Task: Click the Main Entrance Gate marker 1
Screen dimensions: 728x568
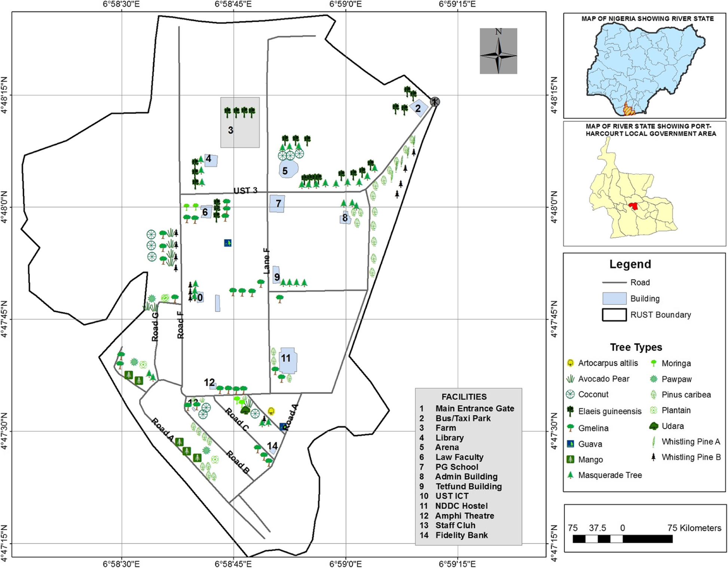Action: point(435,101)
